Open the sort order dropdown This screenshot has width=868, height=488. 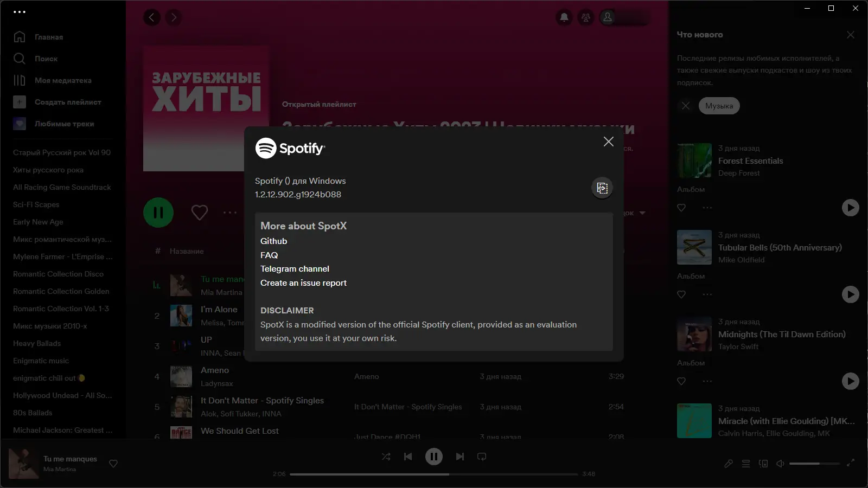point(635,213)
